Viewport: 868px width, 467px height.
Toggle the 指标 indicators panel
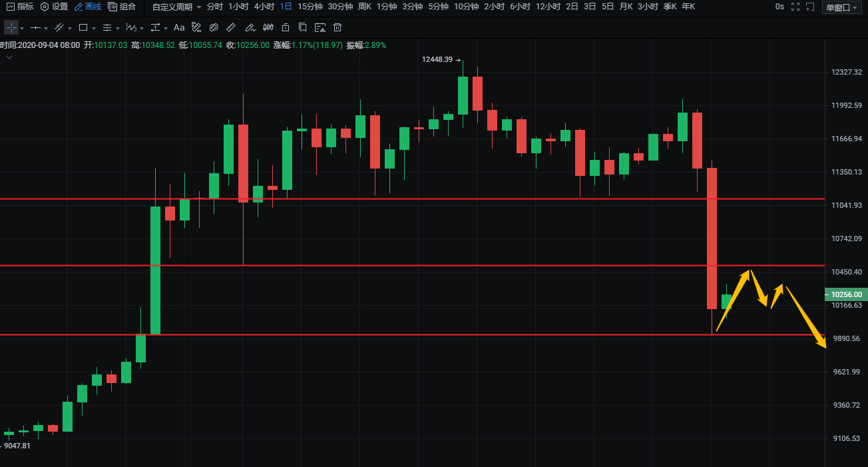[x=20, y=7]
